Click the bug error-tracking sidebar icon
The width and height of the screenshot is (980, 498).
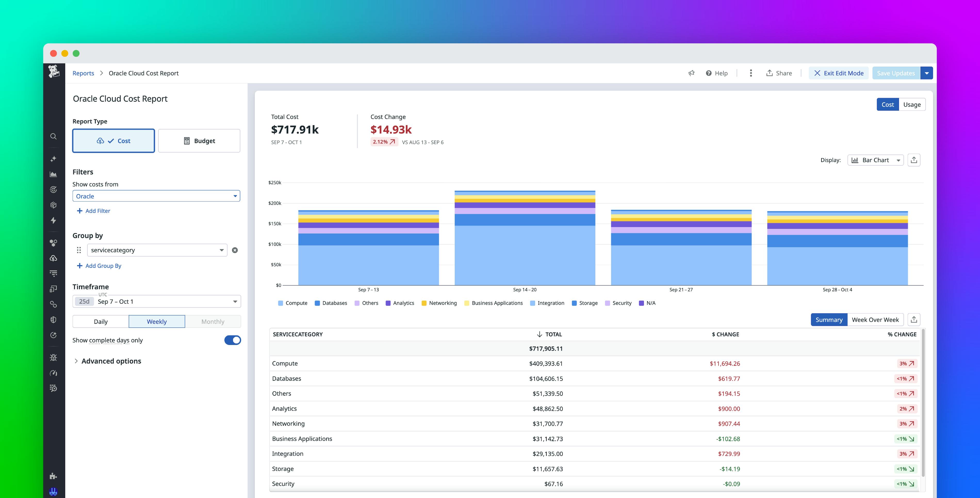[53, 358]
